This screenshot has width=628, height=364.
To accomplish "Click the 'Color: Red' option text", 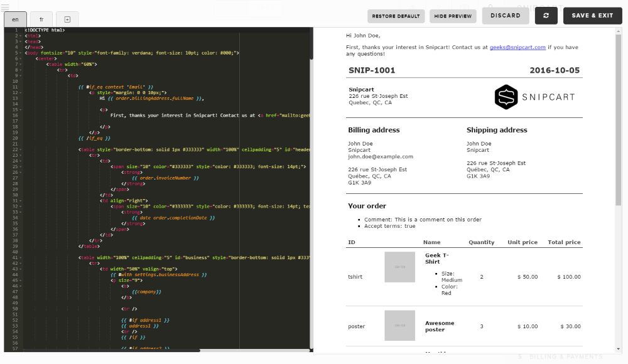I will click(450, 290).
